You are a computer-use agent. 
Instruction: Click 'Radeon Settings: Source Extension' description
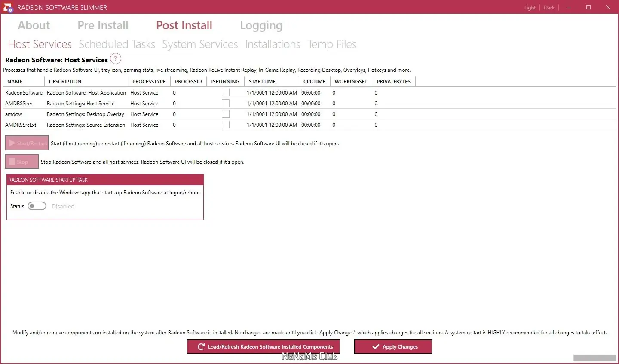click(86, 125)
